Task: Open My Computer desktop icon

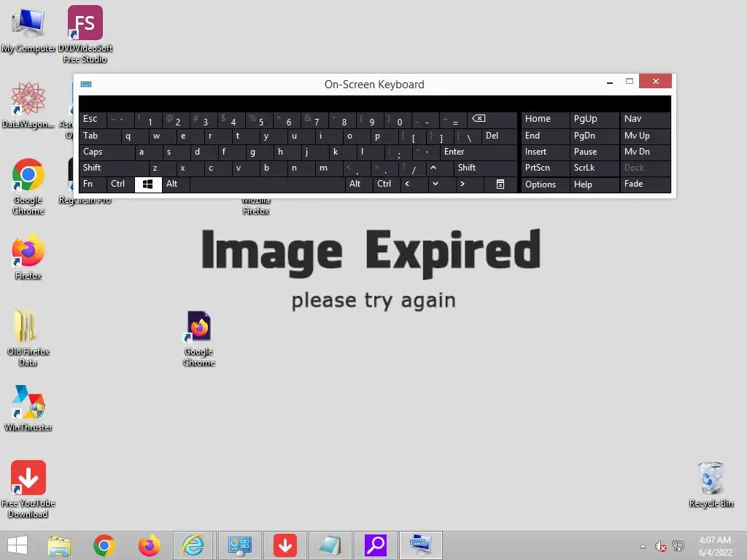Action: pos(28,29)
